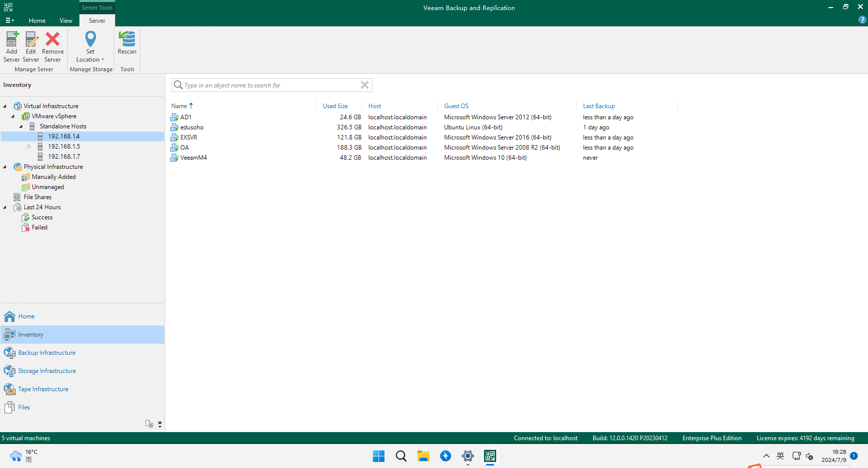Click the notification badge in system tray
This screenshot has width=868, height=468.
854,456
